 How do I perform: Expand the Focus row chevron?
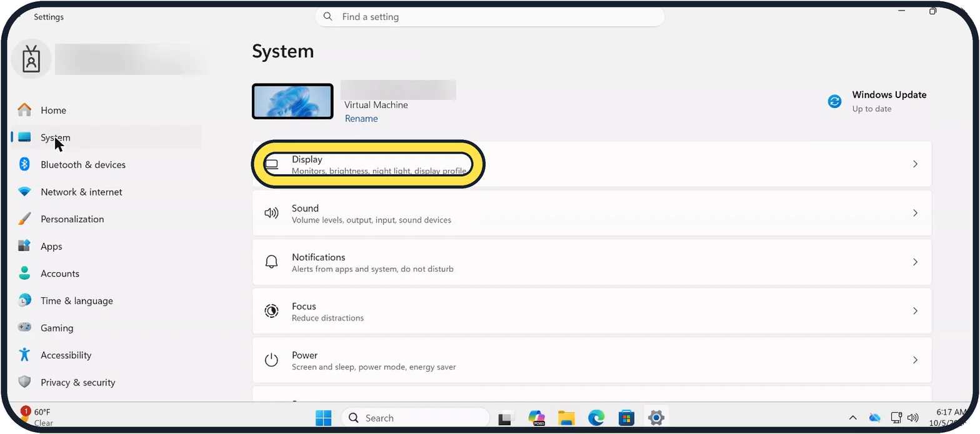pyautogui.click(x=915, y=311)
